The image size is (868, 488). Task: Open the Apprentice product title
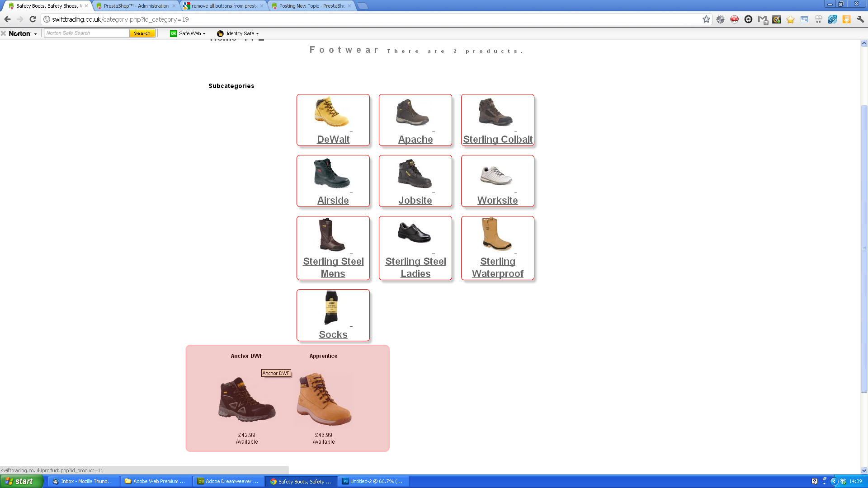click(323, 356)
